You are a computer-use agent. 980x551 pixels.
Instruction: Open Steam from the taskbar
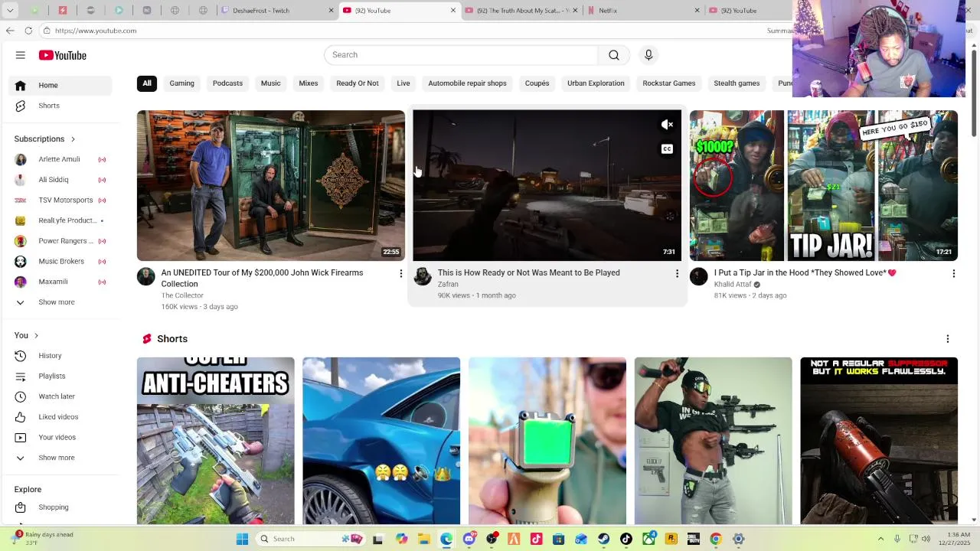pyautogui.click(x=603, y=539)
